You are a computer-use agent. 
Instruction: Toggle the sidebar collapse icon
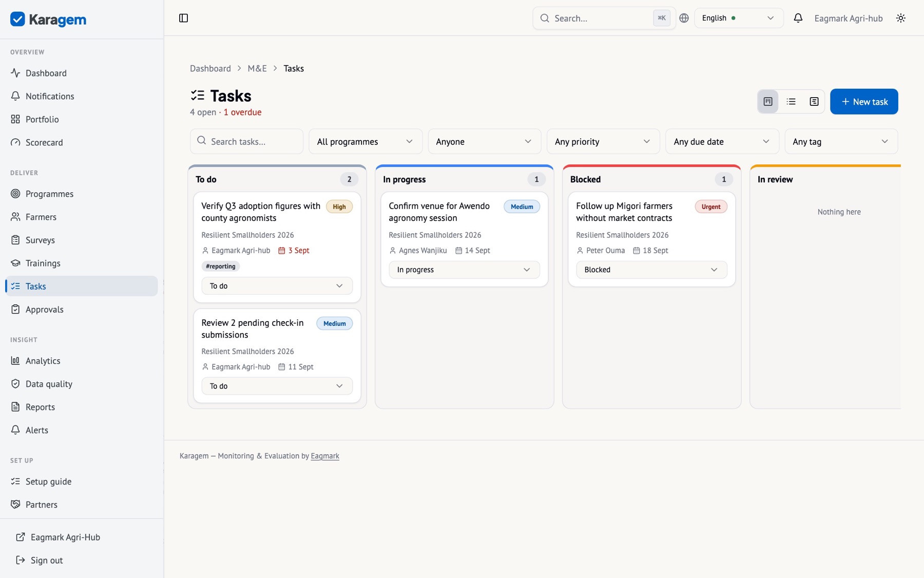[x=183, y=18]
